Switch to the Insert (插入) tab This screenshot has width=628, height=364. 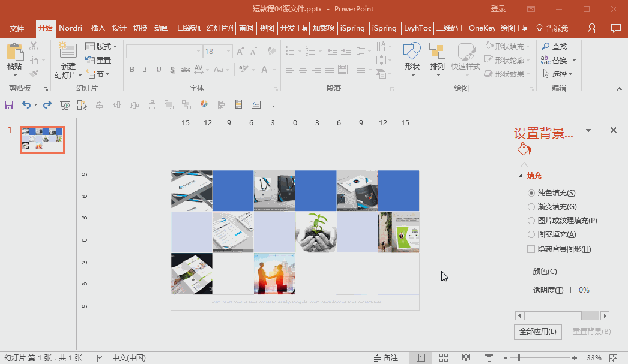pyautogui.click(x=98, y=28)
